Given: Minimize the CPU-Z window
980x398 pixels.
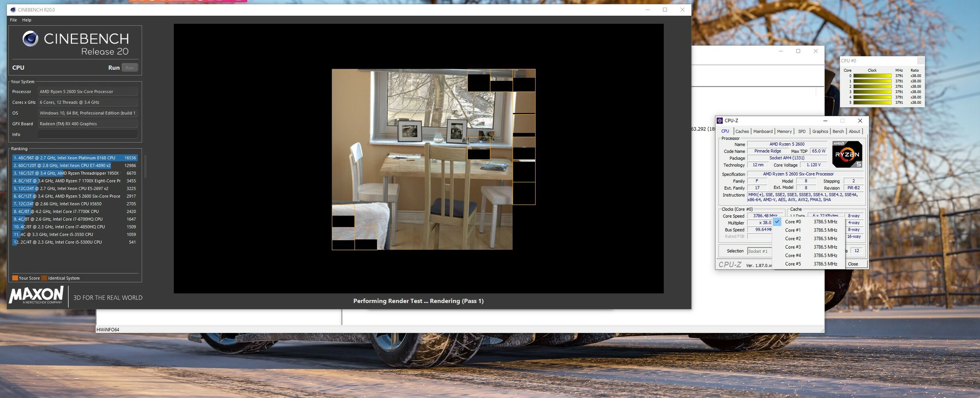Looking at the screenshot, I should pyautogui.click(x=825, y=121).
